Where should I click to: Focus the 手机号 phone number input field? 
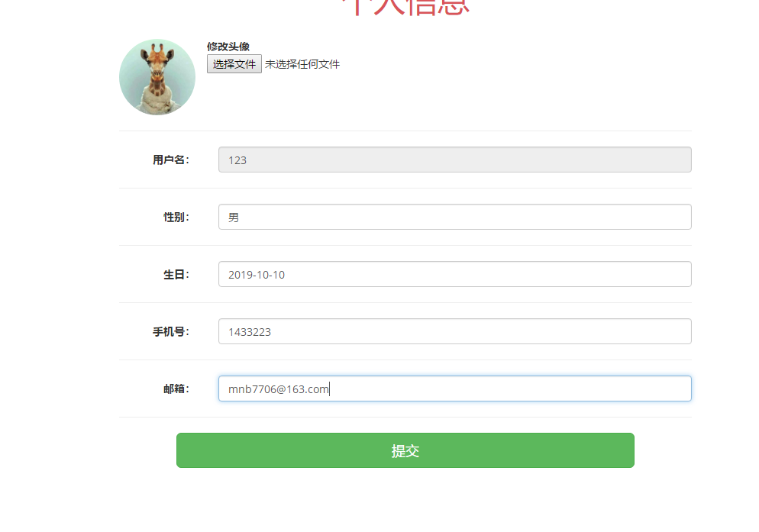tap(455, 331)
